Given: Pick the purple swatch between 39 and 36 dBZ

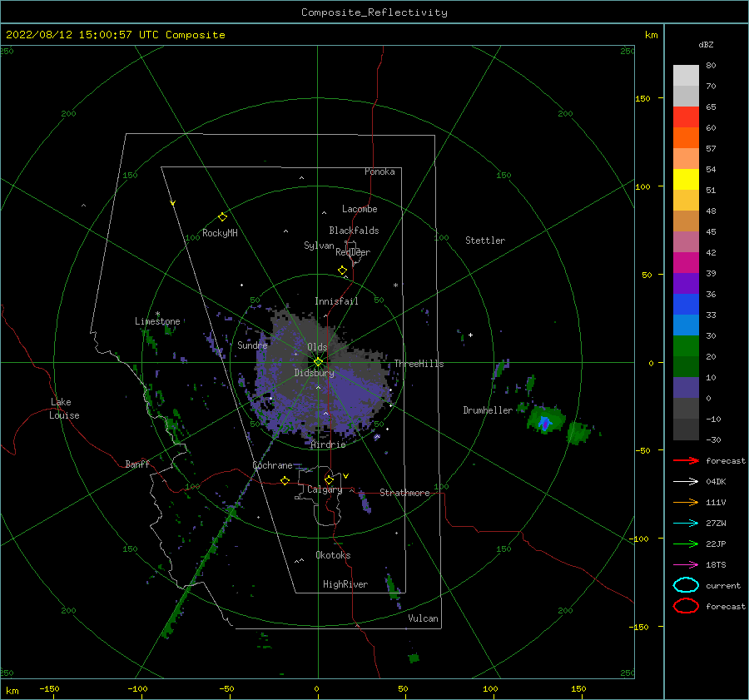Looking at the screenshot, I should click(686, 283).
